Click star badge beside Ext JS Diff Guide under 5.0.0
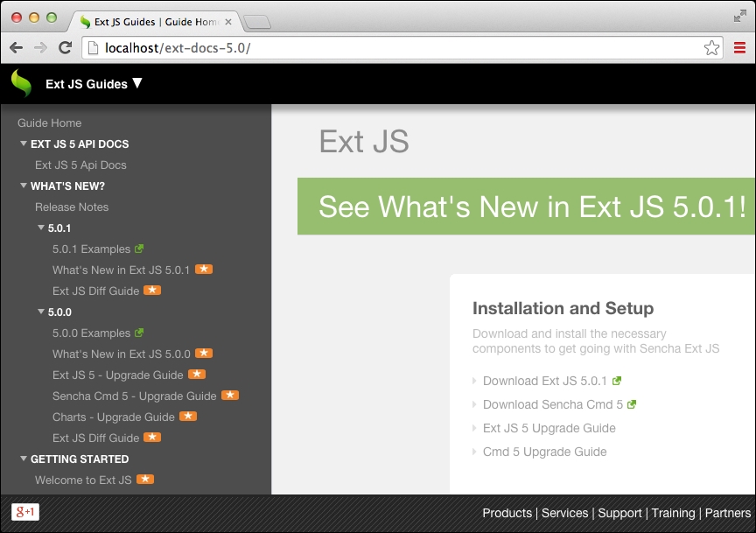 [x=152, y=437]
